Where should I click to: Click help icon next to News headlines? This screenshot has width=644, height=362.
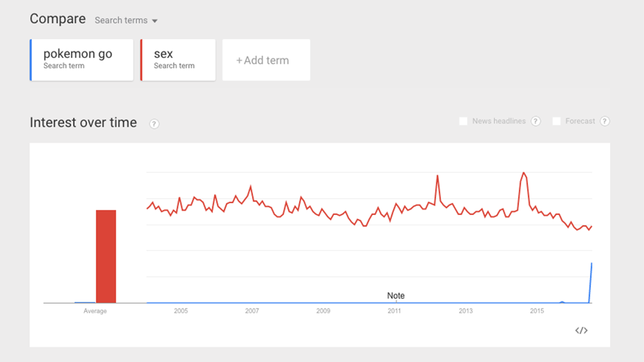pyautogui.click(x=536, y=121)
